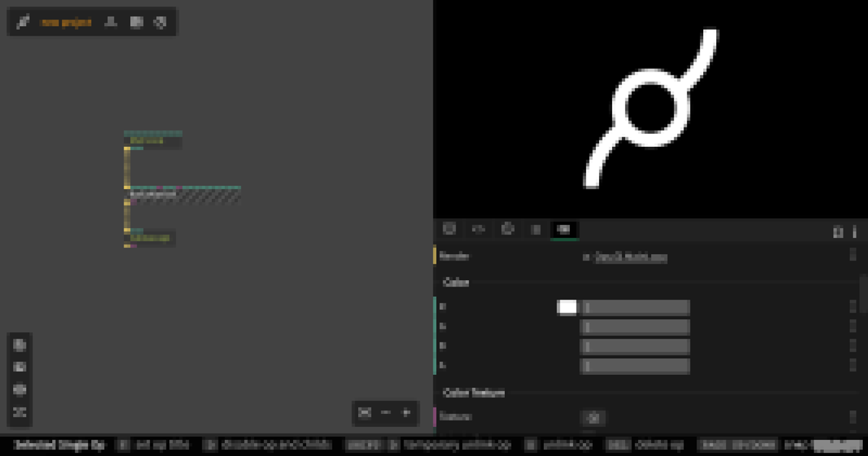The height and width of the screenshot is (456, 868).
Task: Click the b value slider under Color
Action: (635, 347)
